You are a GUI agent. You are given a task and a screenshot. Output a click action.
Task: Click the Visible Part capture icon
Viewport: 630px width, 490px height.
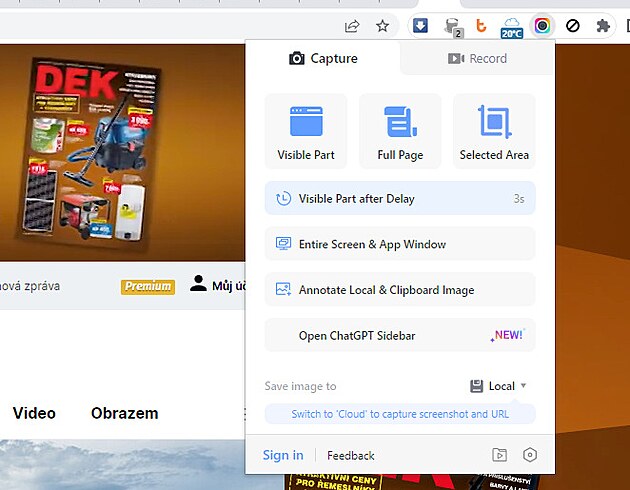click(x=306, y=122)
